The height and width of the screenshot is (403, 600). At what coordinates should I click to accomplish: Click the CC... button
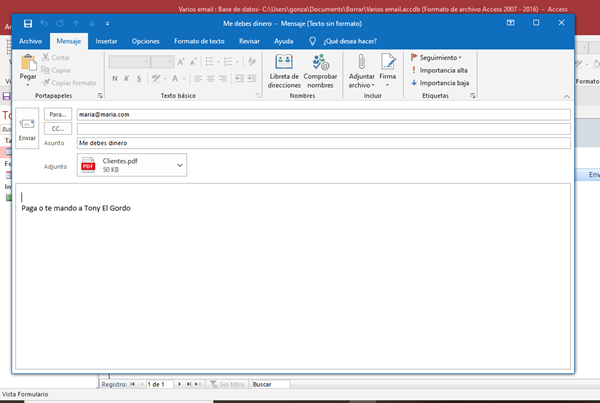[x=57, y=128]
